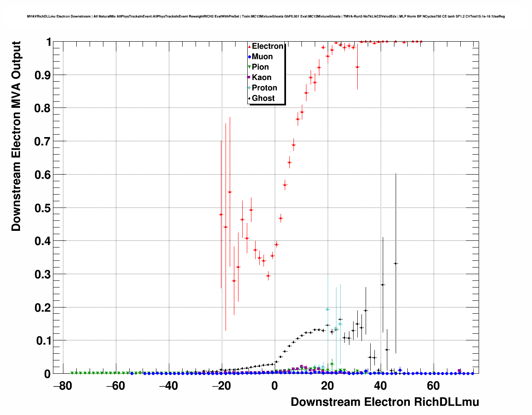
Task: Click the x-axis tick label −80
Action: tap(63, 386)
